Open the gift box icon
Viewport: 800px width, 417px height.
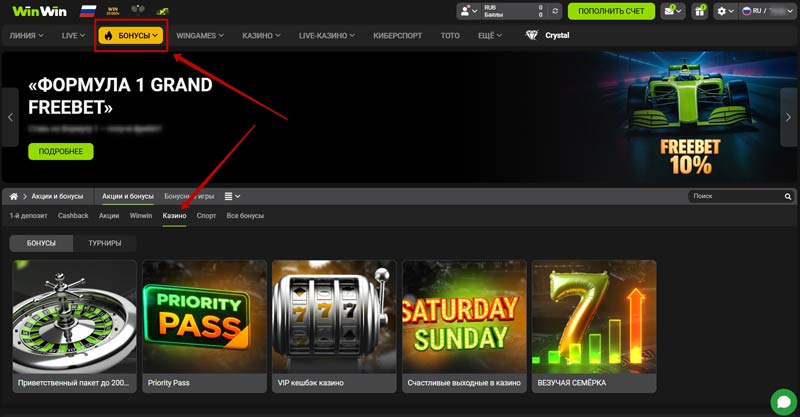tap(700, 11)
